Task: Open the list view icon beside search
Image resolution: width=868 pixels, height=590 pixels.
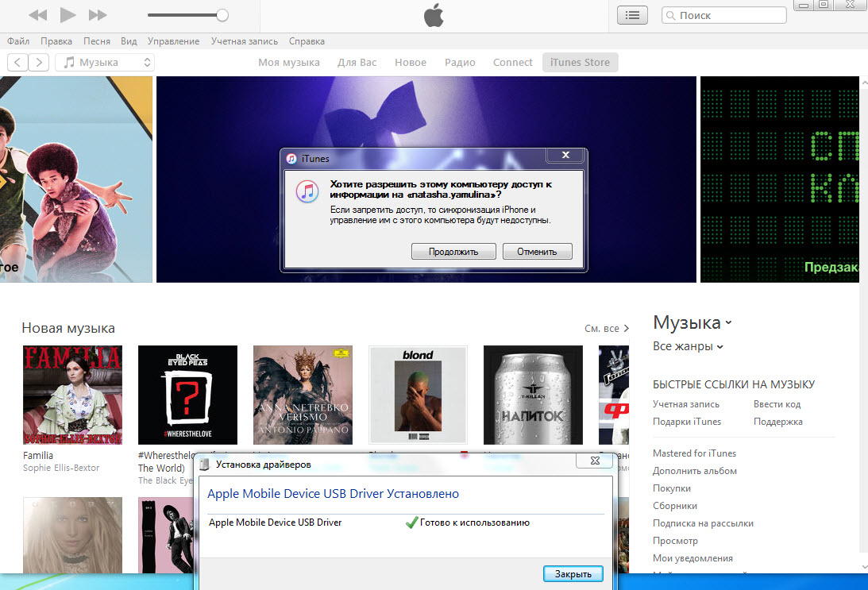Action: [632, 15]
